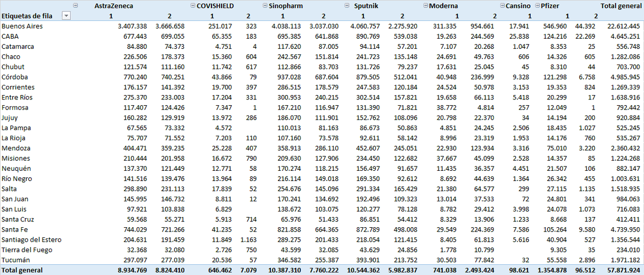Select the La Pampa row label
644x275 pixels.
[x=16, y=128]
